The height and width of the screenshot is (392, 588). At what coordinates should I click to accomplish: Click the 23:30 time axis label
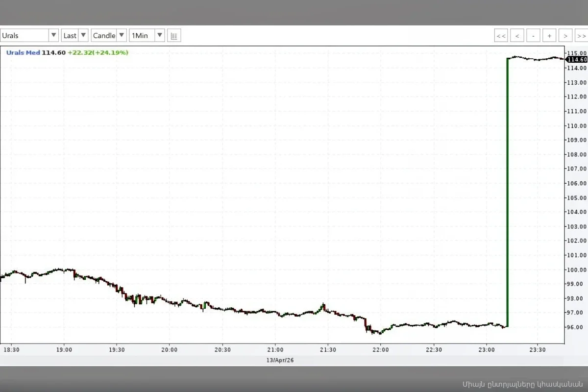538,349
